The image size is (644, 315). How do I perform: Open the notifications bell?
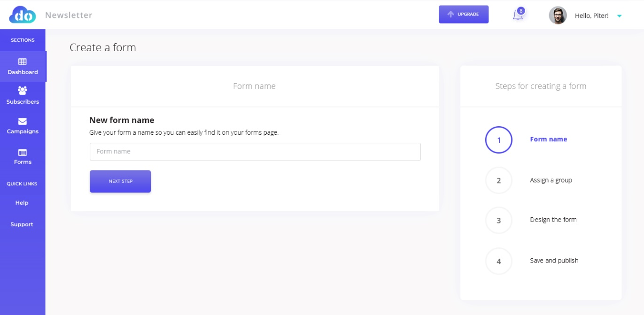pyautogui.click(x=518, y=15)
